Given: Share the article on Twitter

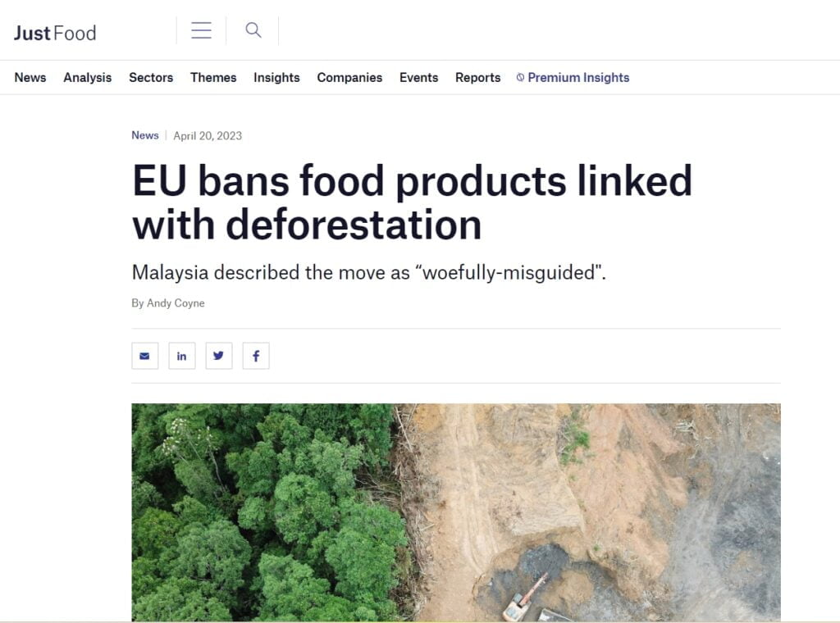Looking at the screenshot, I should click(218, 355).
